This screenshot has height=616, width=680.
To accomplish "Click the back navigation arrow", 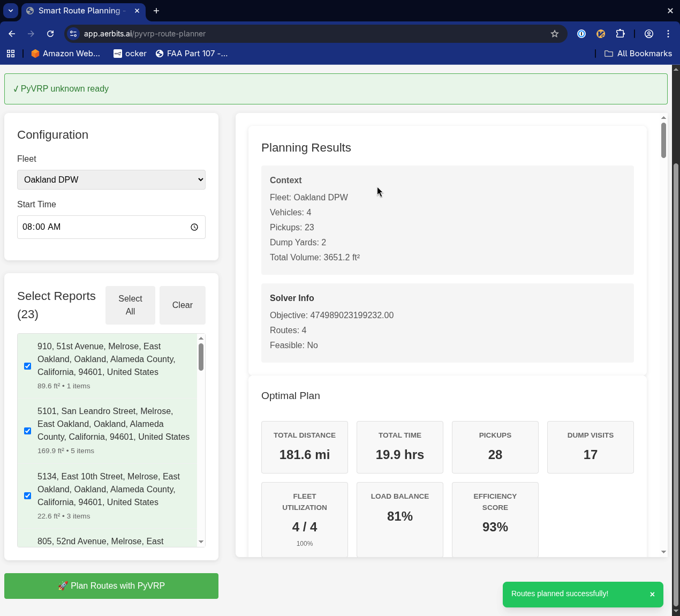I will point(11,34).
